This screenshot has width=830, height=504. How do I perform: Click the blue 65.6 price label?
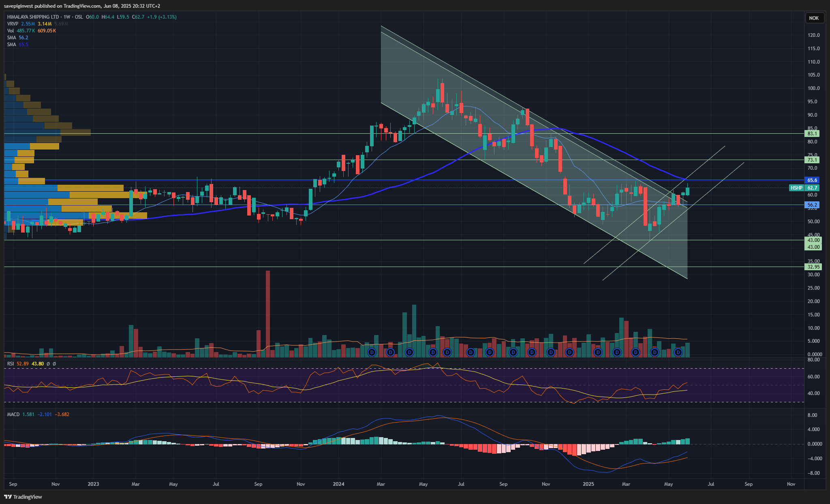click(x=812, y=180)
